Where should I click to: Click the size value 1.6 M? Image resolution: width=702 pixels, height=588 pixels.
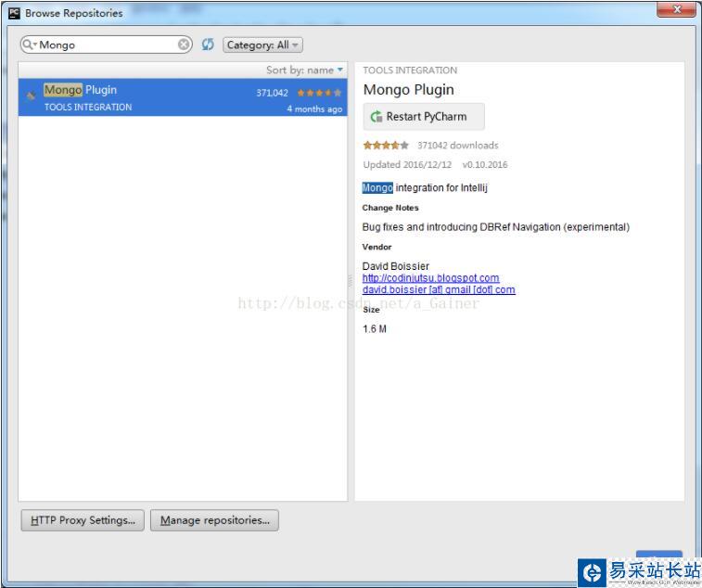pos(375,328)
